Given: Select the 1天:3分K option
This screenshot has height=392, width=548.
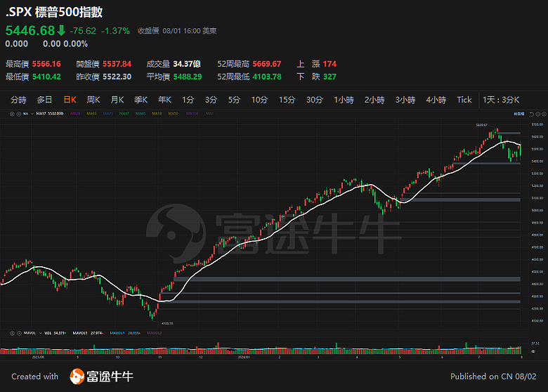Looking at the screenshot, I should tap(501, 100).
